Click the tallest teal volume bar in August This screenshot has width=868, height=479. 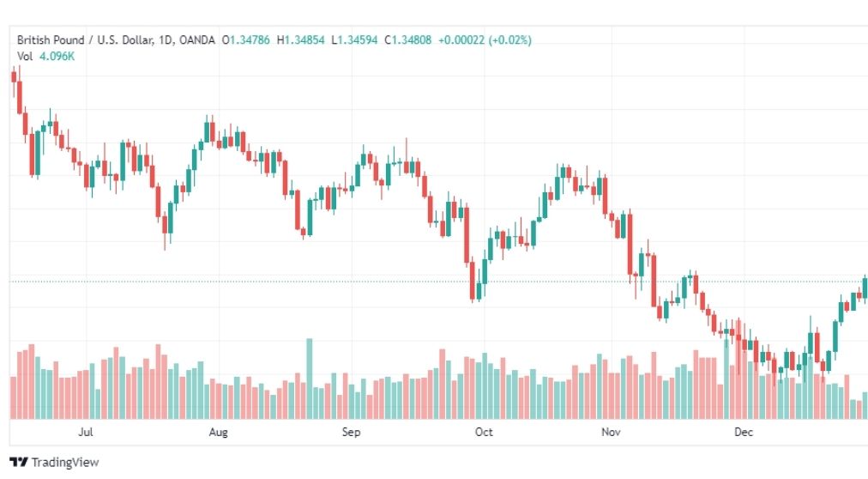point(310,379)
